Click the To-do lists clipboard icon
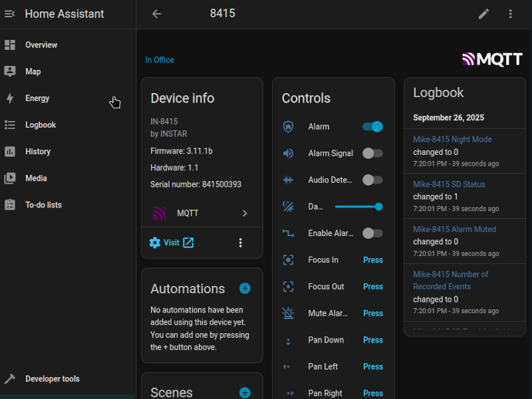 [x=10, y=205]
